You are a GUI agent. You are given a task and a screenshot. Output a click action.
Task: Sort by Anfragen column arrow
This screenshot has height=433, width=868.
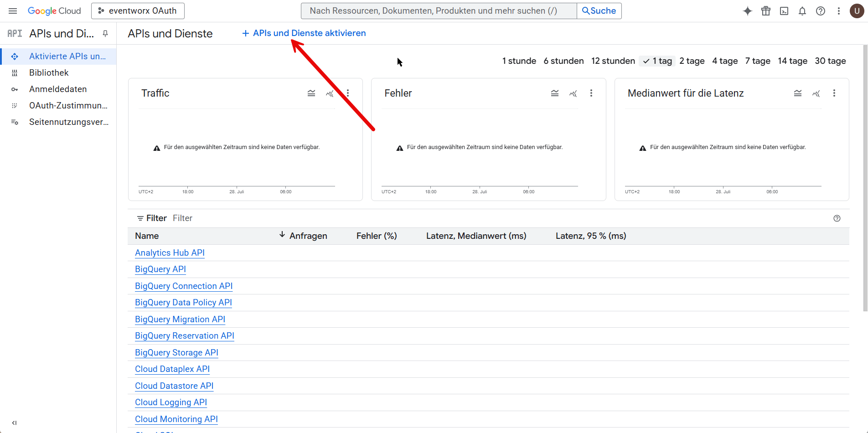tap(282, 235)
